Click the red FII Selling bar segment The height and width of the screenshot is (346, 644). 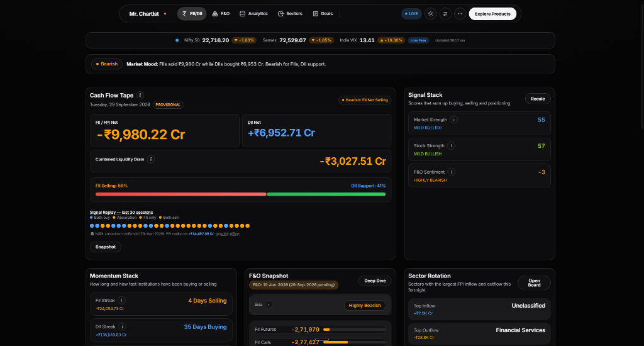[x=180, y=194]
